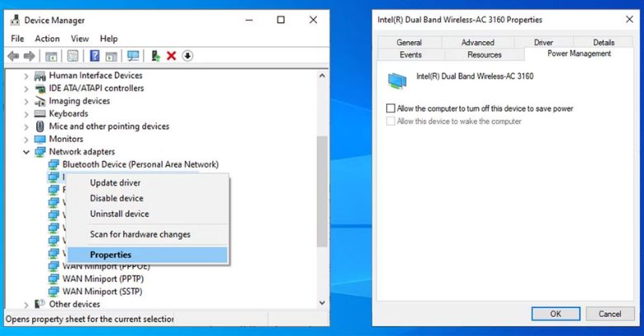
Task: Choose Uninstall device from context menu
Action: (147, 214)
